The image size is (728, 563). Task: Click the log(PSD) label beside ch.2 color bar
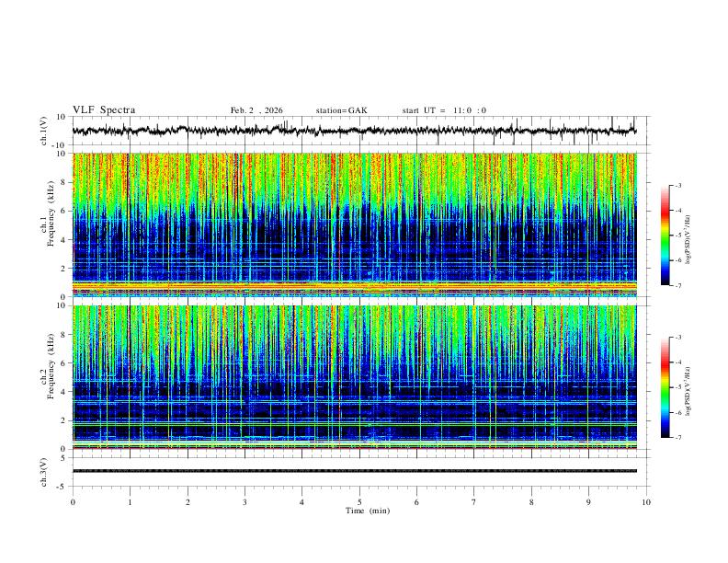[x=688, y=391]
